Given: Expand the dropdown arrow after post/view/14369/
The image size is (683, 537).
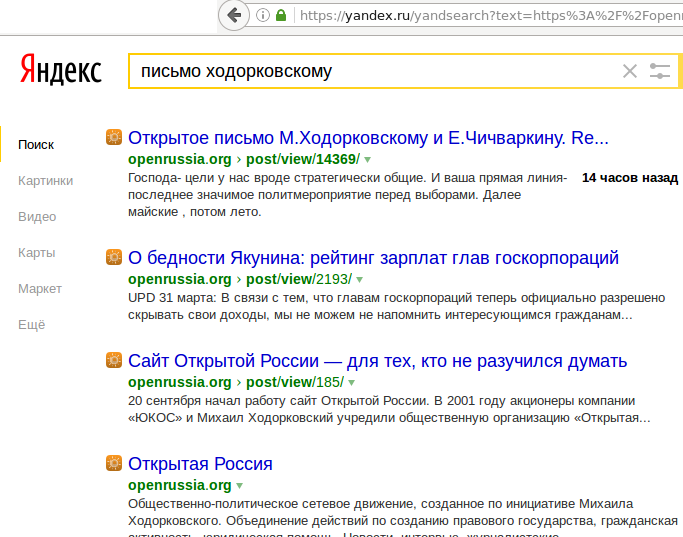Looking at the screenshot, I should click(368, 160).
